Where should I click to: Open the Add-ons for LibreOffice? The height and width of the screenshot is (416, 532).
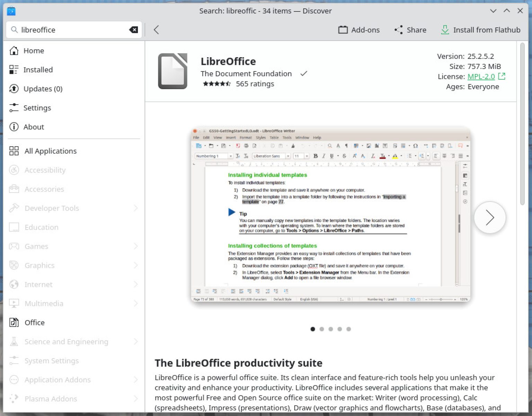click(x=359, y=30)
